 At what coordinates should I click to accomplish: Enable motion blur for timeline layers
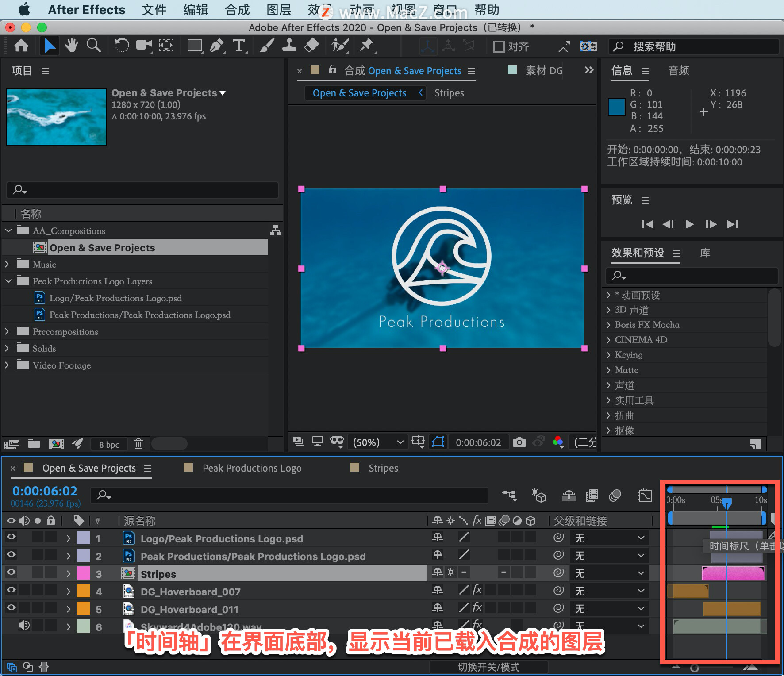click(x=615, y=495)
